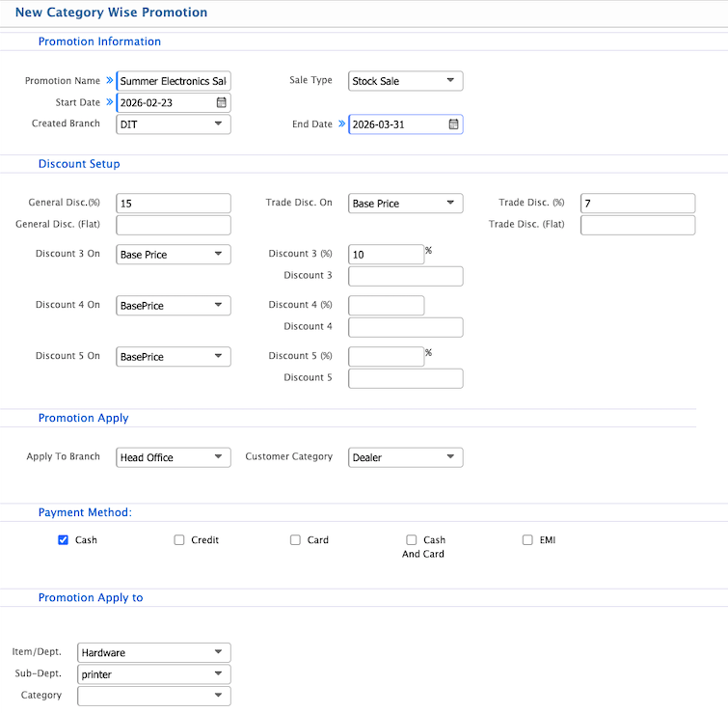Viewport: 728px width, 713px height.
Task: Open the End Date calendar picker icon
Action: (x=453, y=124)
